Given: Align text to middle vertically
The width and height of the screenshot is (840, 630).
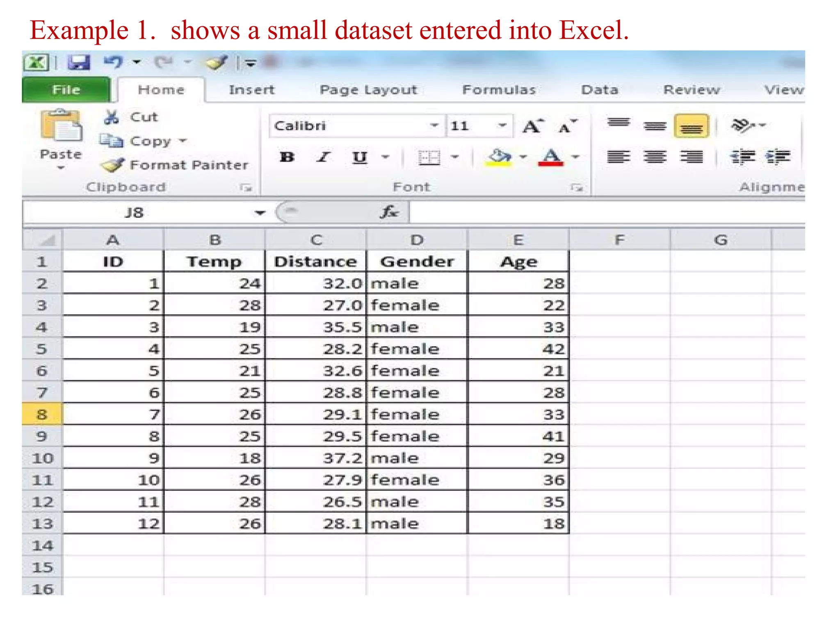Looking at the screenshot, I should (655, 126).
